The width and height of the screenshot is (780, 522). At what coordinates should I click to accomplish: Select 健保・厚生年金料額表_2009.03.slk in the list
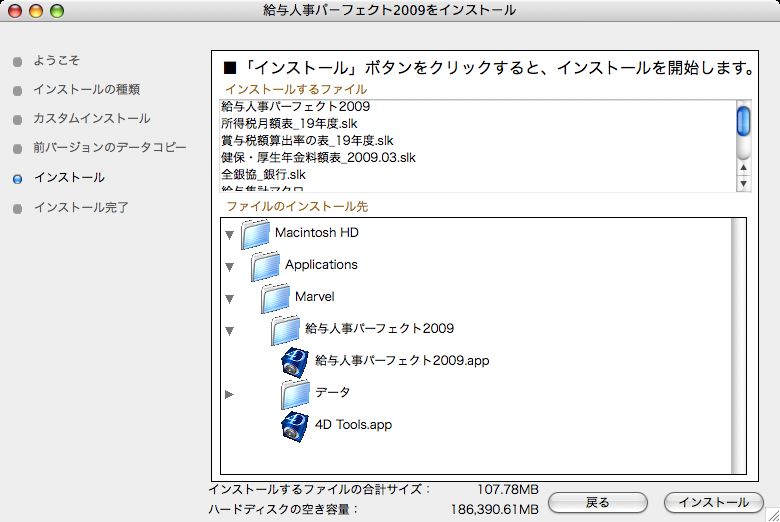[x=318, y=157]
